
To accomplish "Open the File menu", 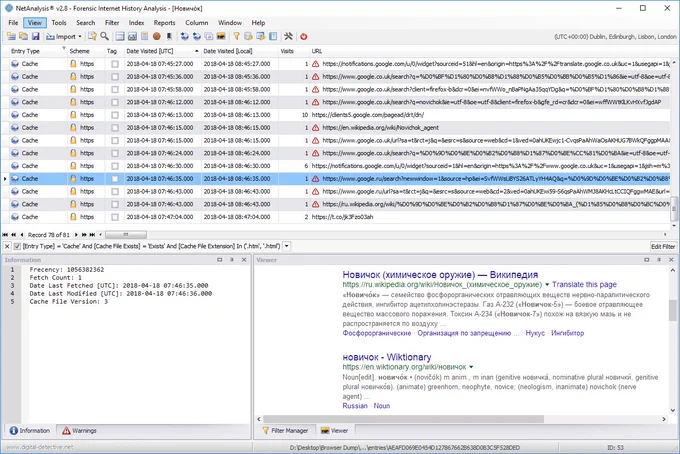I will 13,23.
